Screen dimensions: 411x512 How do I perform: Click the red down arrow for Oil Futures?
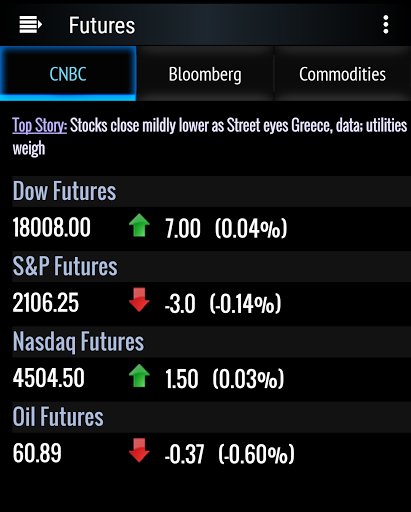pos(139,450)
